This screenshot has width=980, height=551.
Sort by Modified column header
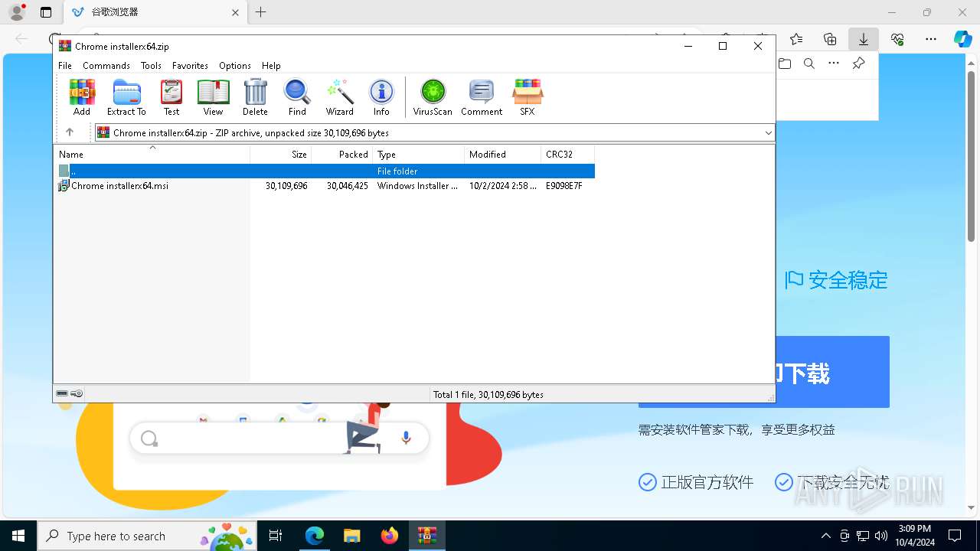(502, 154)
